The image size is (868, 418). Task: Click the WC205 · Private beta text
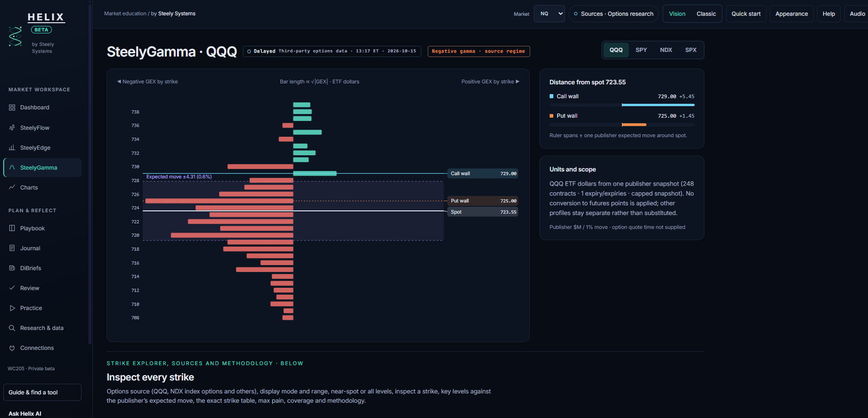pyautogui.click(x=31, y=369)
